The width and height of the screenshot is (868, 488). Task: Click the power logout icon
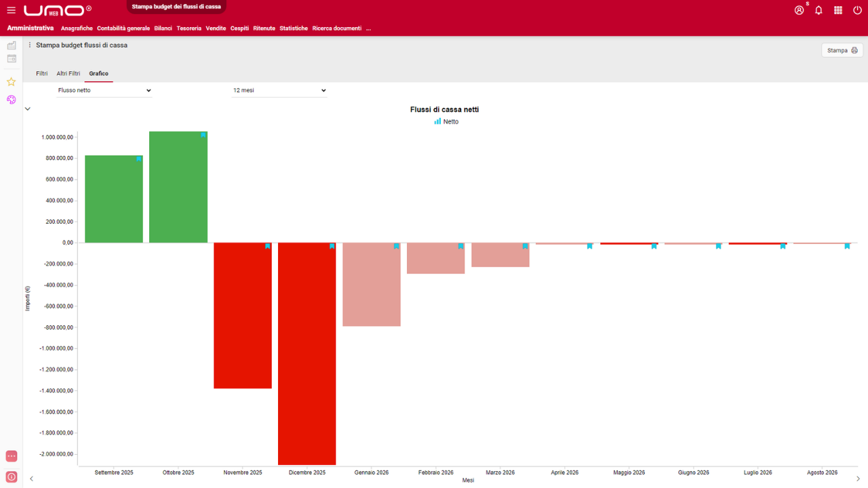tap(857, 10)
